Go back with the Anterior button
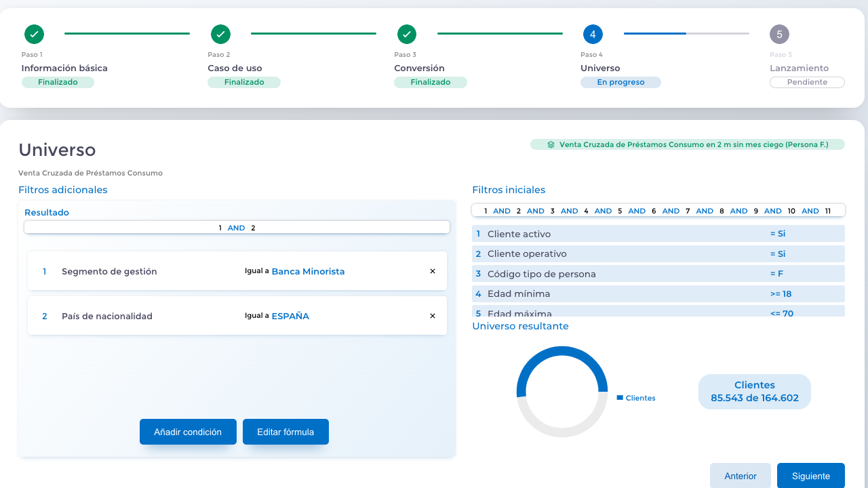The height and width of the screenshot is (488, 868). (x=741, y=476)
